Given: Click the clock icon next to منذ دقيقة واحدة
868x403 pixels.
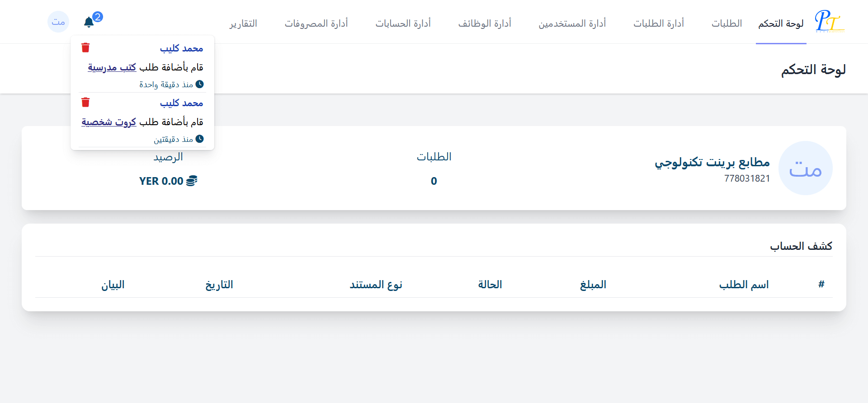Looking at the screenshot, I should [199, 84].
